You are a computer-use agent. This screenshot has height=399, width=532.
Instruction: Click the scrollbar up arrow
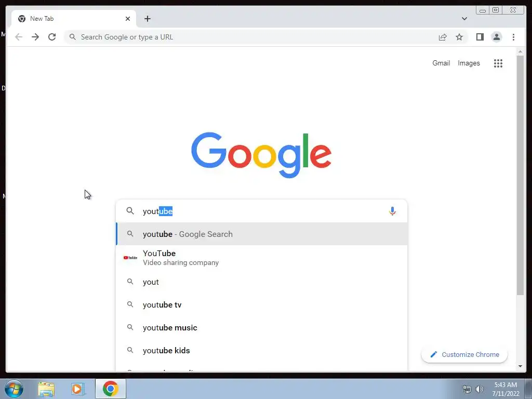520,51
